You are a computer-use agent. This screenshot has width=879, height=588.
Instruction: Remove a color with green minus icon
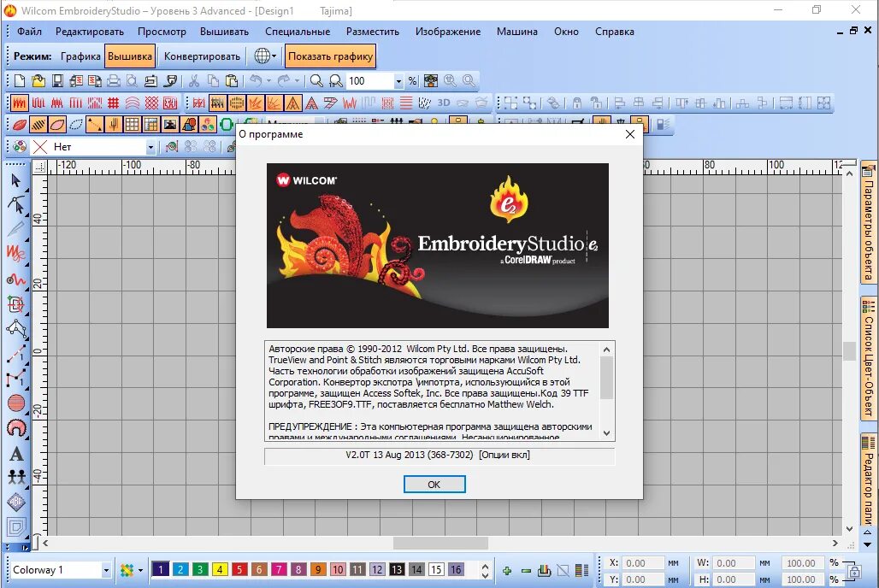(526, 571)
